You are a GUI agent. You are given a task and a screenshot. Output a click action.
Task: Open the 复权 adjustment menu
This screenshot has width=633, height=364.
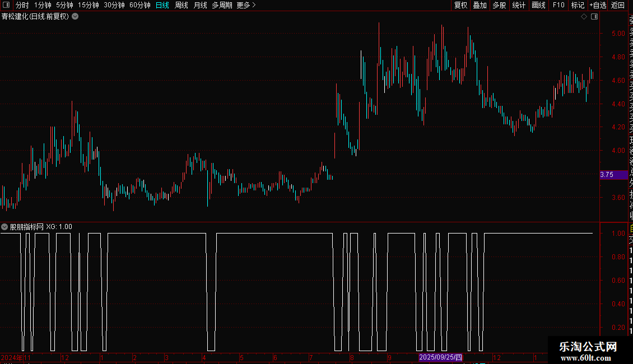click(x=460, y=5)
